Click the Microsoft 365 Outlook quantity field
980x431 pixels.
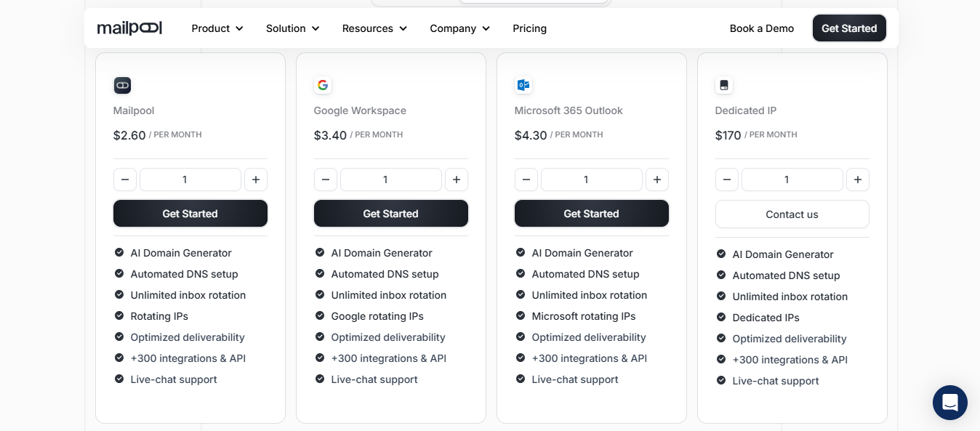(592, 180)
